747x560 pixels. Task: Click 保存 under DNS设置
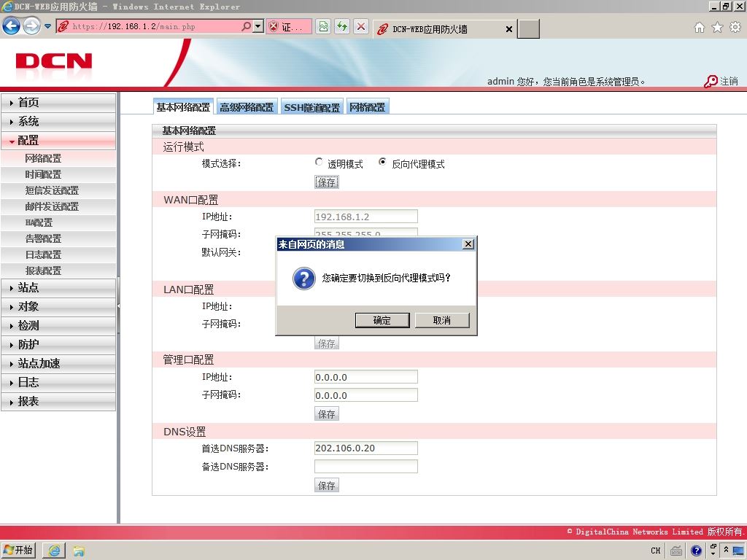[x=327, y=486]
